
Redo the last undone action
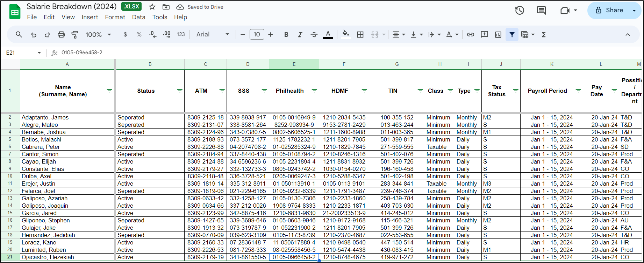click(47, 34)
